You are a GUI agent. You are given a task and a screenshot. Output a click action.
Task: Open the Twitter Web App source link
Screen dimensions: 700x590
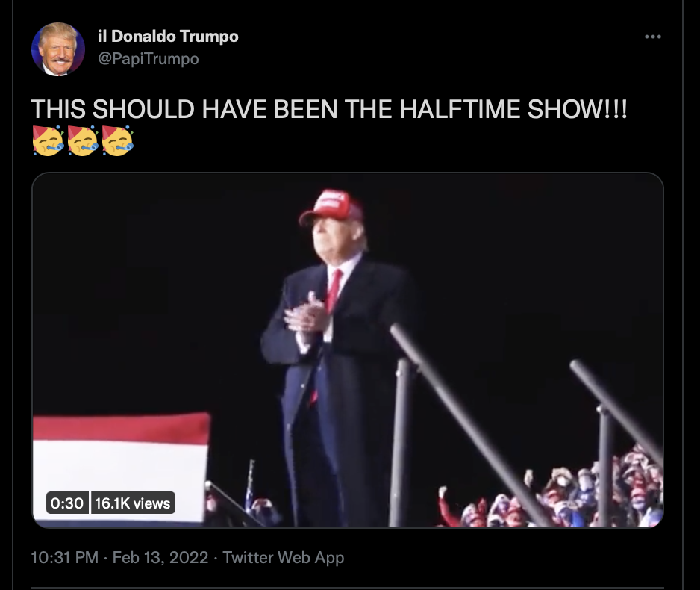click(x=284, y=557)
